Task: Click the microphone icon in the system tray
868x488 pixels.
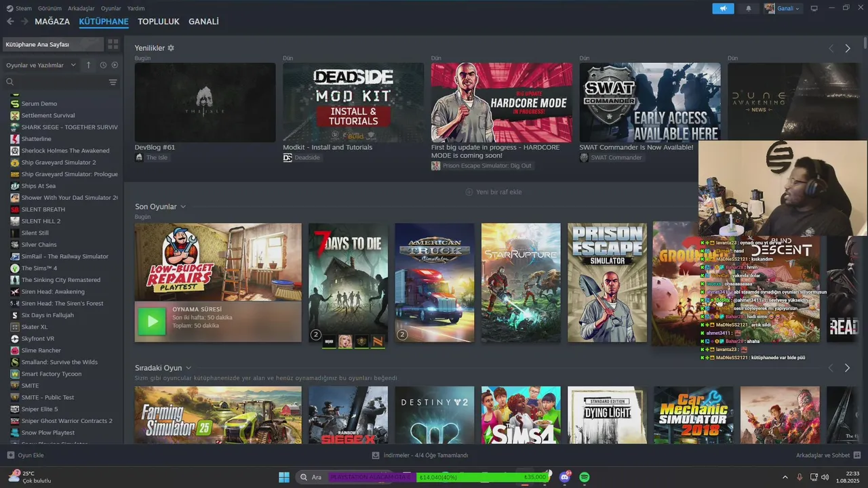Action: click(x=800, y=477)
